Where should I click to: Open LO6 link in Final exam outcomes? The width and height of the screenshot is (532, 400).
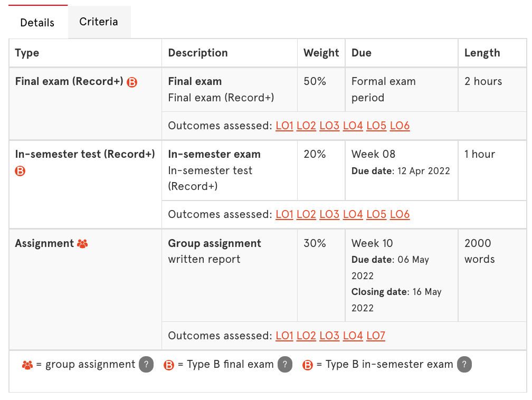point(400,126)
